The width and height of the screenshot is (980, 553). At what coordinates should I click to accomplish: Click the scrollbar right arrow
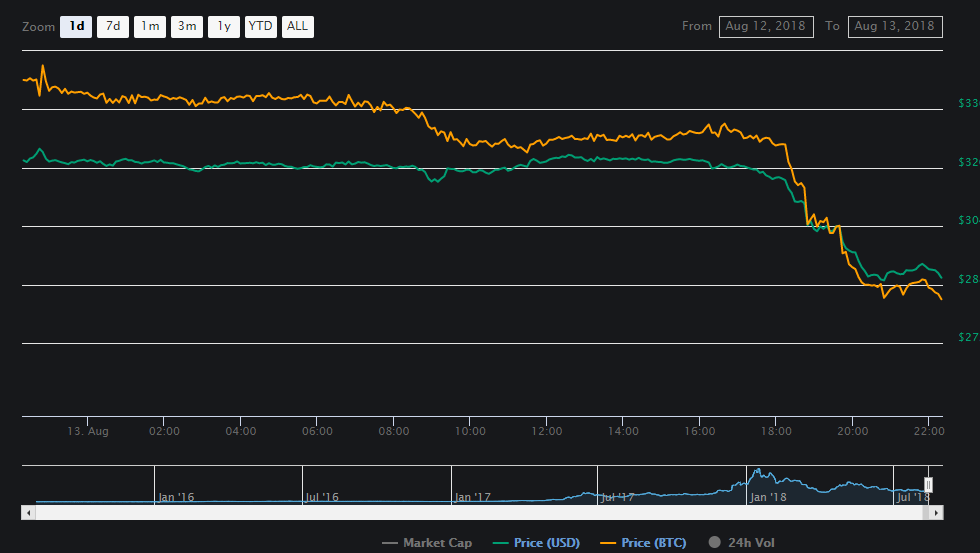pyautogui.click(x=936, y=513)
